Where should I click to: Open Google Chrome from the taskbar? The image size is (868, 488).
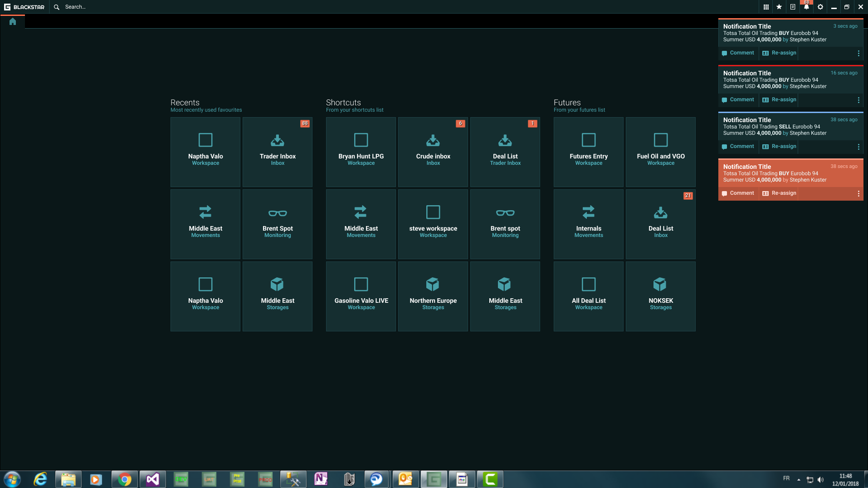point(124,479)
